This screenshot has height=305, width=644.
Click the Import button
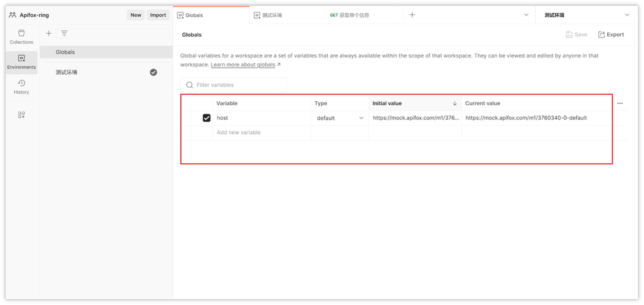pos(158,15)
